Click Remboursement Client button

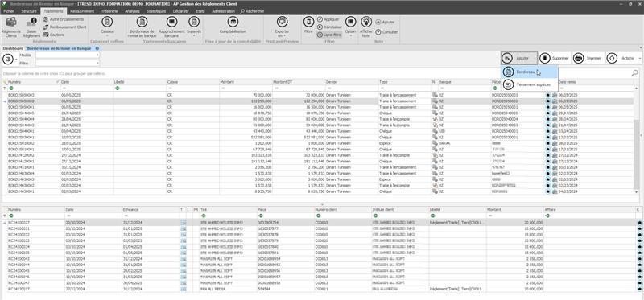coord(65,27)
